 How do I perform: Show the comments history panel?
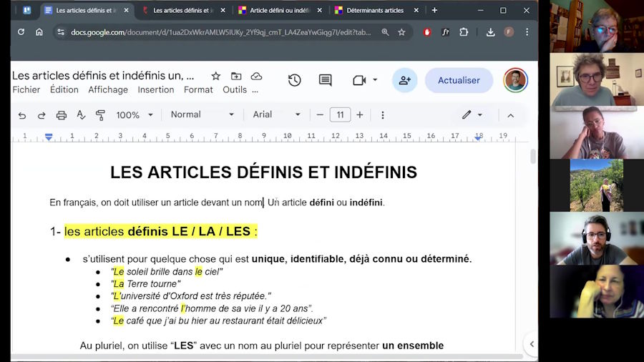pos(325,80)
